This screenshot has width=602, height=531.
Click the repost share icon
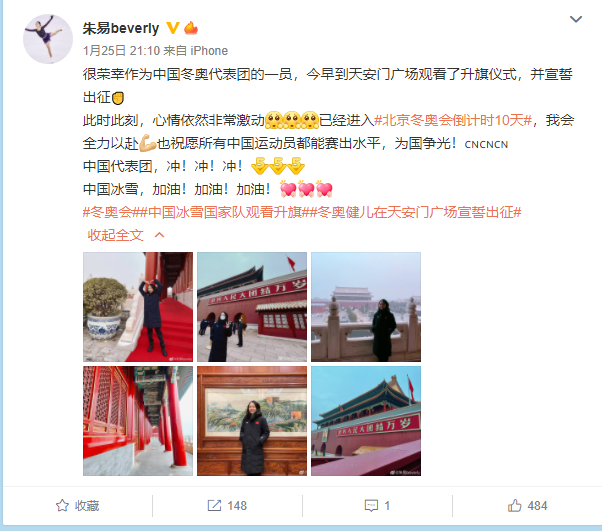(x=214, y=505)
